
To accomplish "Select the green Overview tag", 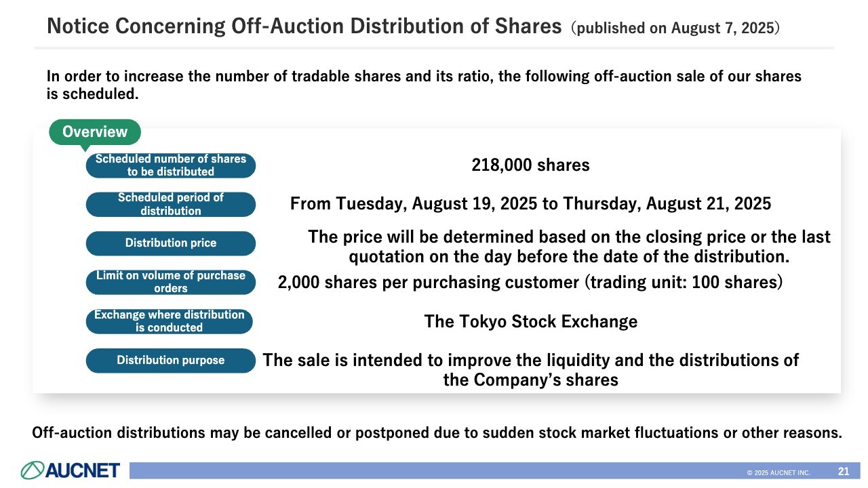I will pyautogui.click(x=95, y=132).
